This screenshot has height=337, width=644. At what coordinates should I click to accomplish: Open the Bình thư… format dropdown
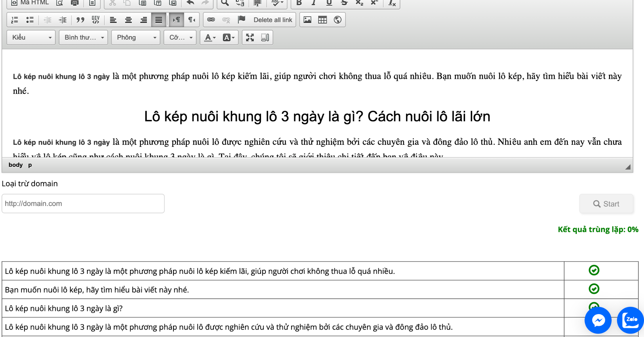[83, 37]
